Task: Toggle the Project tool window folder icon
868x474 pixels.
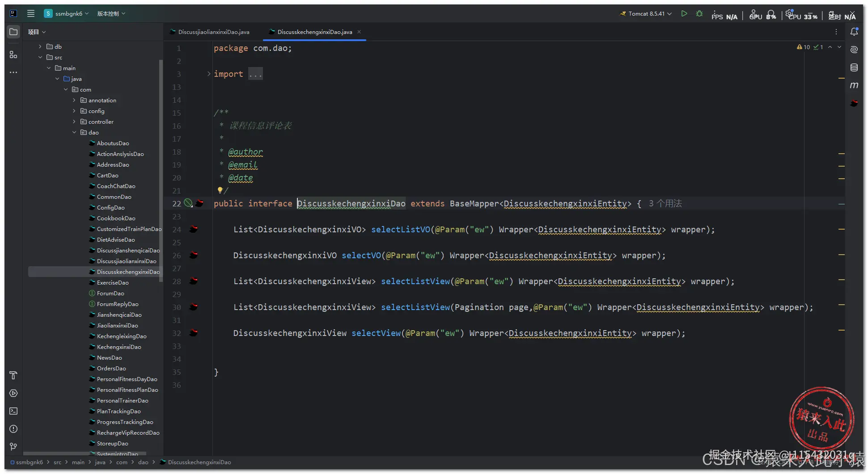Action: point(13,32)
